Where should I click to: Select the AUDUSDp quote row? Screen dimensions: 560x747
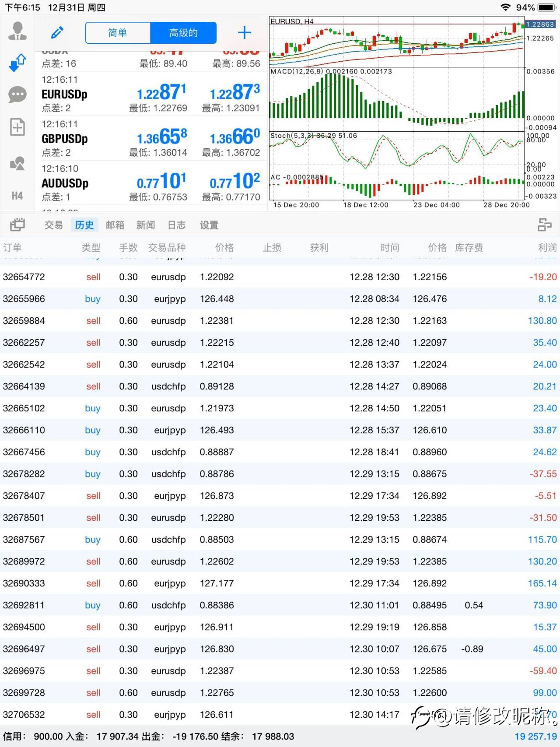[x=151, y=183]
